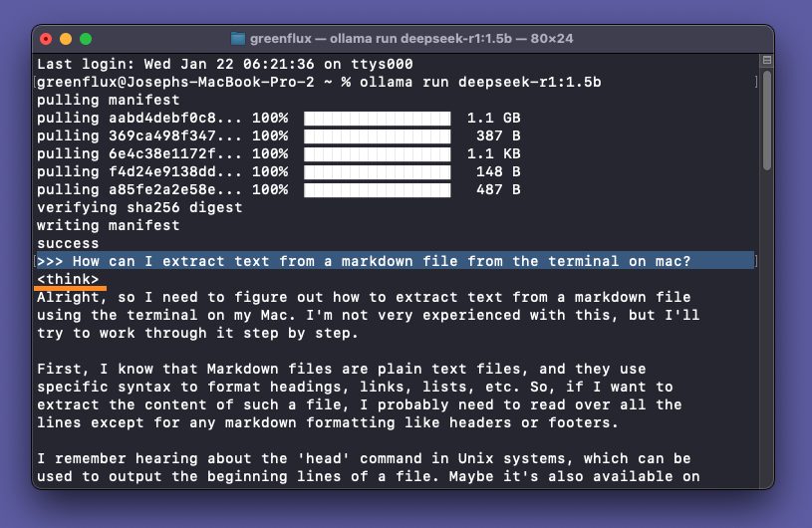Minimize the terminal using the yellow button
The image size is (812, 528).
(x=66, y=39)
